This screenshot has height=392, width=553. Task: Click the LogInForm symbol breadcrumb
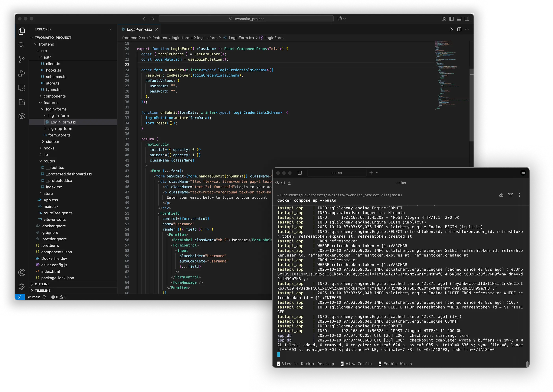point(271,38)
